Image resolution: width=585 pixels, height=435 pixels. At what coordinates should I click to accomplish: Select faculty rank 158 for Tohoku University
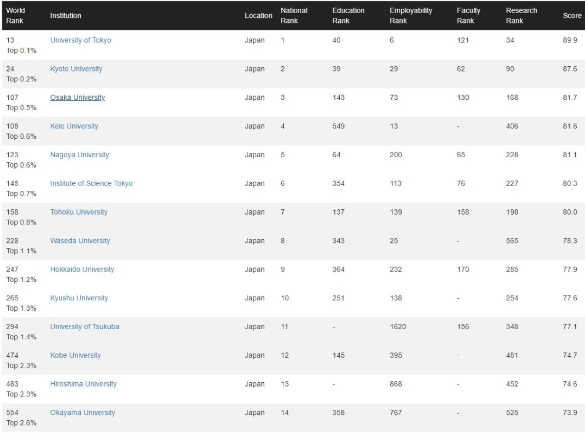[x=463, y=212]
